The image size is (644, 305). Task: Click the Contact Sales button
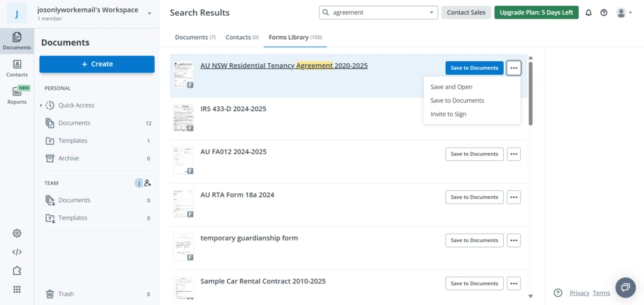click(466, 13)
